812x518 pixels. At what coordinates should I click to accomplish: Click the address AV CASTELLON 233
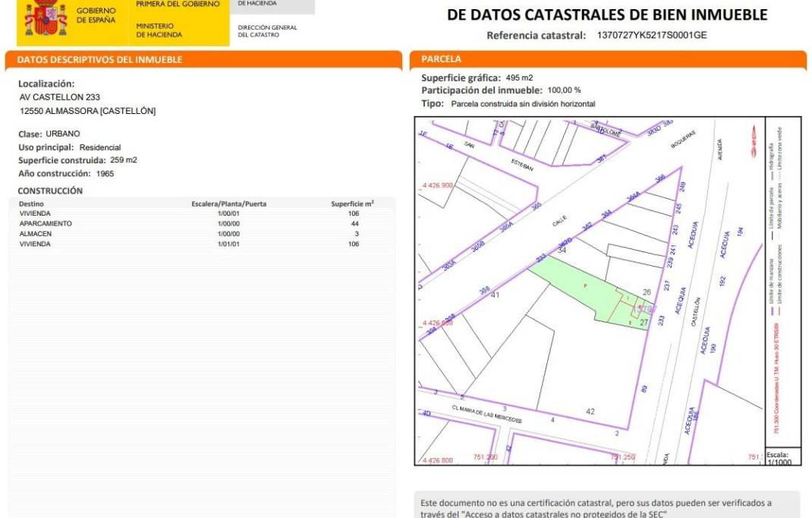click(59, 97)
